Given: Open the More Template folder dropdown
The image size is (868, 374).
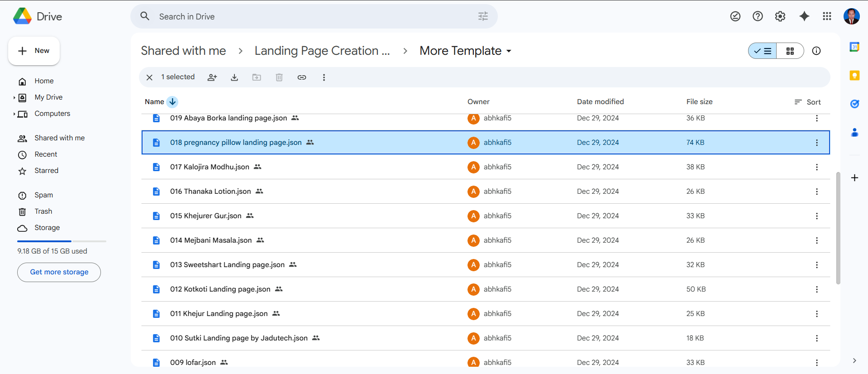Looking at the screenshot, I should [509, 51].
